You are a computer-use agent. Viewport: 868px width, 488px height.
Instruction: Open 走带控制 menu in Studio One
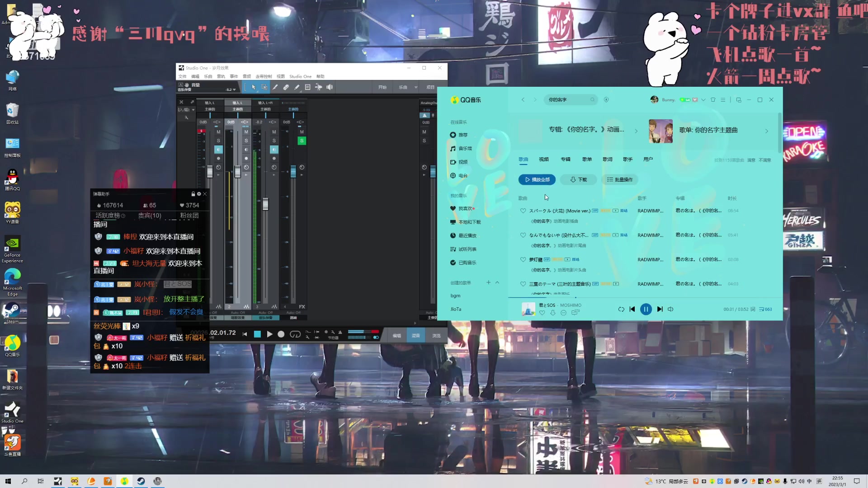coord(264,76)
